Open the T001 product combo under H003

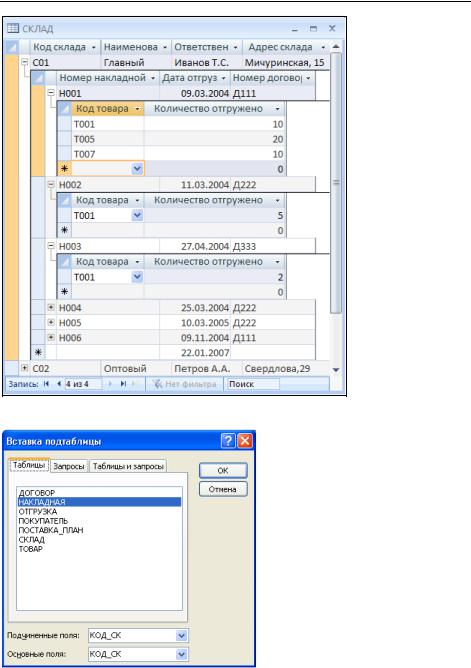tap(137, 277)
